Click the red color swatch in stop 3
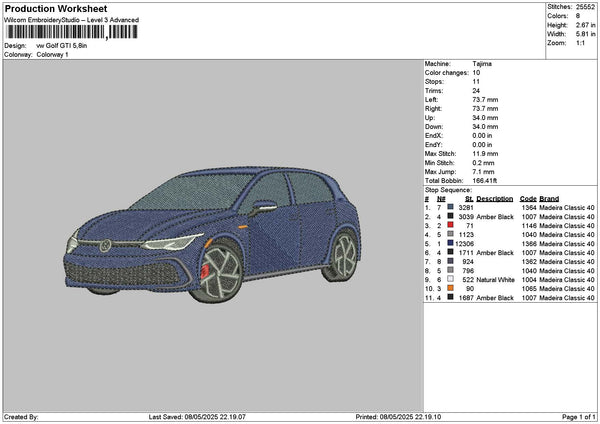 tap(450, 225)
